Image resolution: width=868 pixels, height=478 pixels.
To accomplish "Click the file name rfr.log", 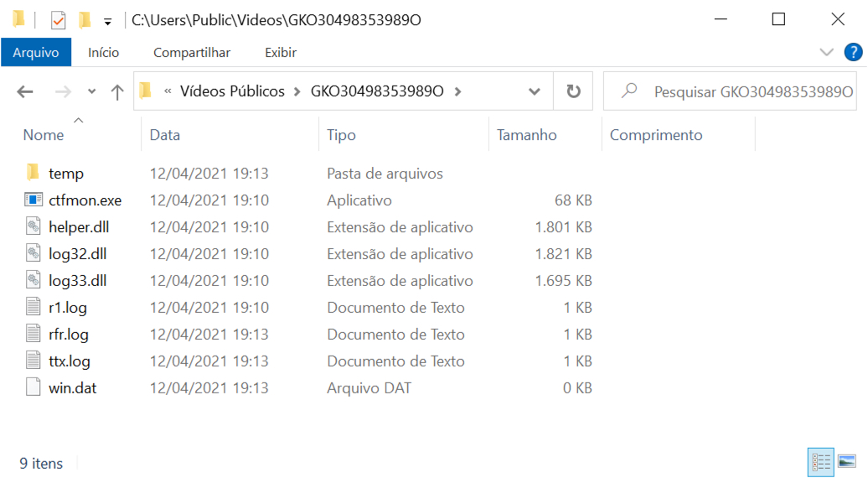I will tap(69, 334).
